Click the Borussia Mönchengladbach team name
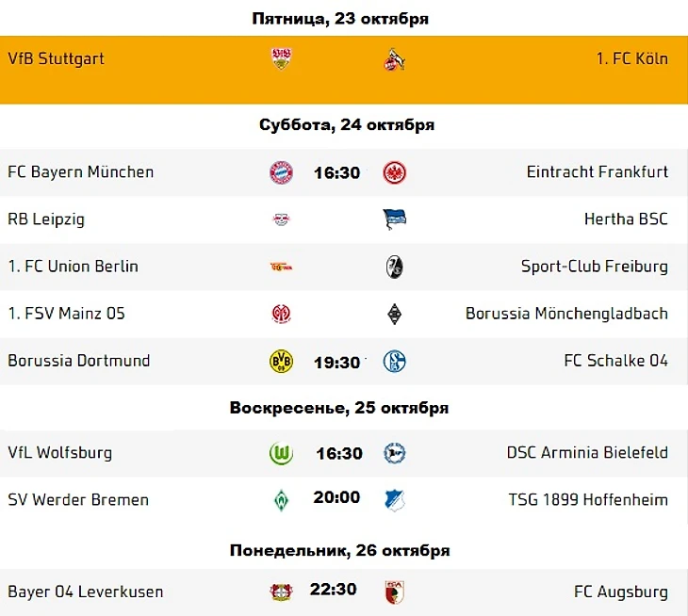The width and height of the screenshot is (688, 616). [x=567, y=314]
